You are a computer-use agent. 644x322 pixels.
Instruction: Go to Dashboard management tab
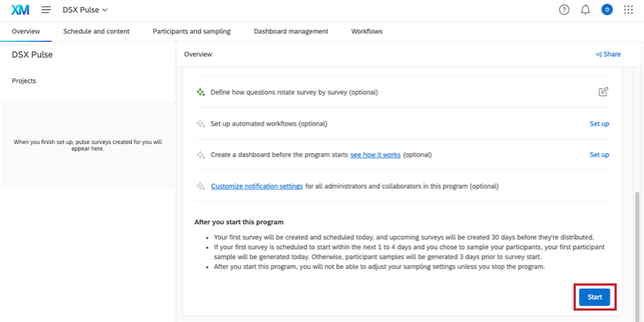(x=291, y=31)
